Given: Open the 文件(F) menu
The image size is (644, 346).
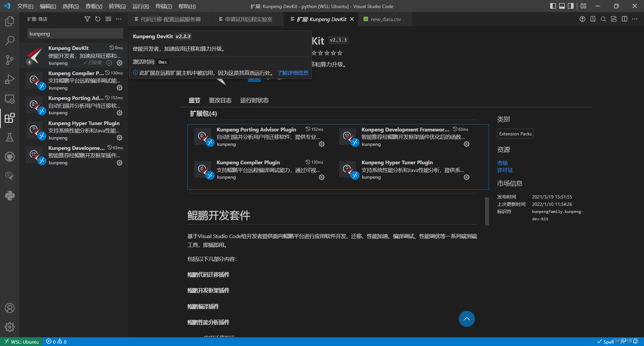Looking at the screenshot, I should tap(25, 6).
